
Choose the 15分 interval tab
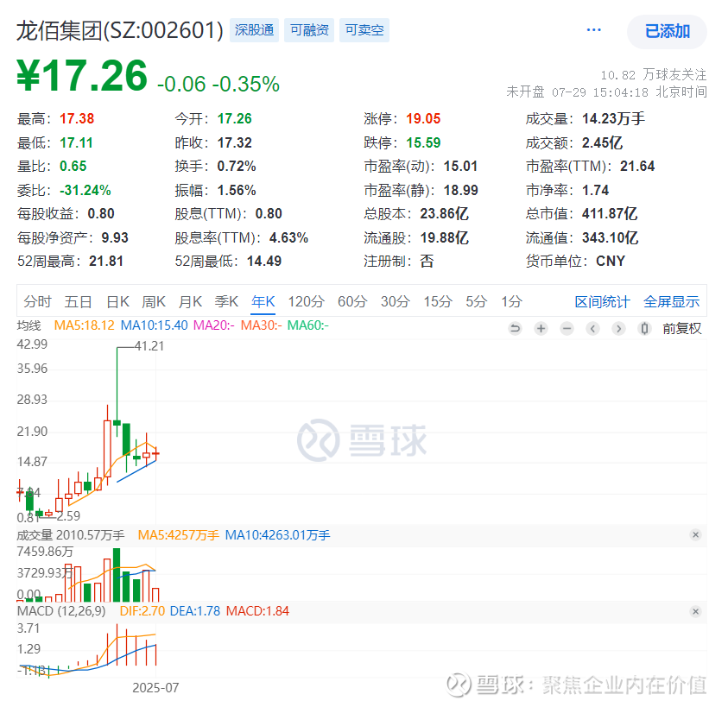pos(437,302)
